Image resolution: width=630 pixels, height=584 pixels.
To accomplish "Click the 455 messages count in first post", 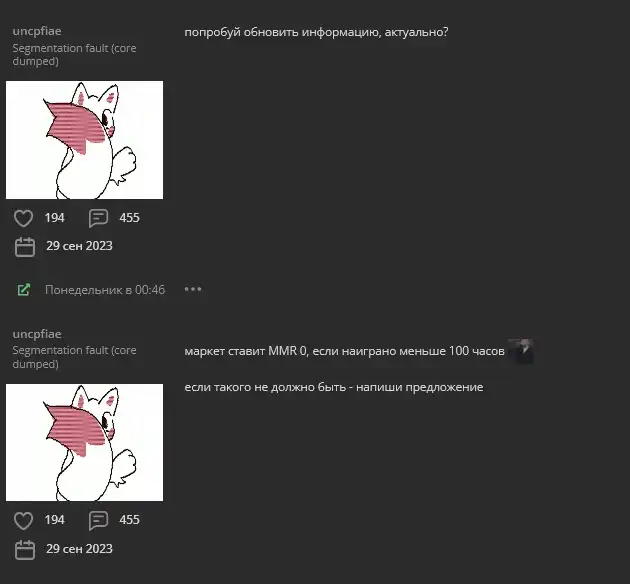I will [x=129, y=218].
